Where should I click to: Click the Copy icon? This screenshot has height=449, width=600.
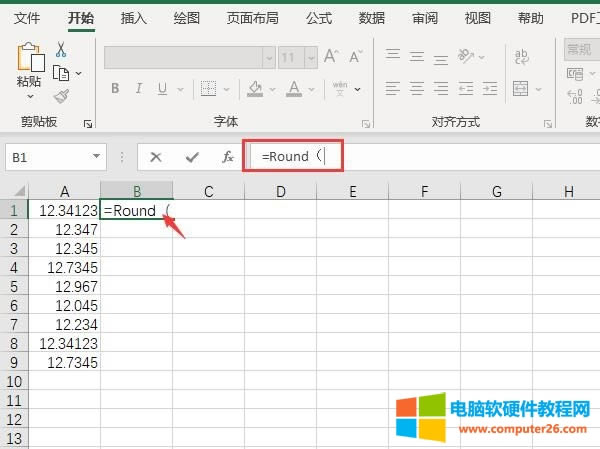click(x=61, y=73)
